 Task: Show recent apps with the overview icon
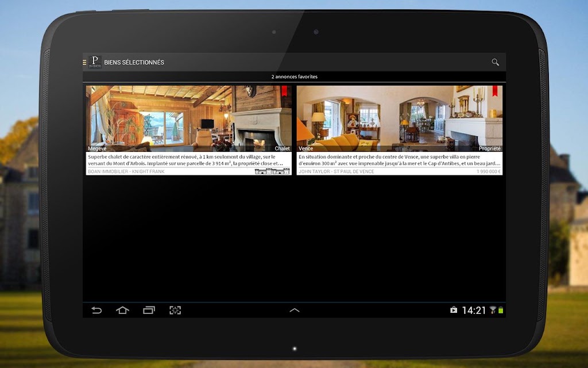tap(149, 310)
